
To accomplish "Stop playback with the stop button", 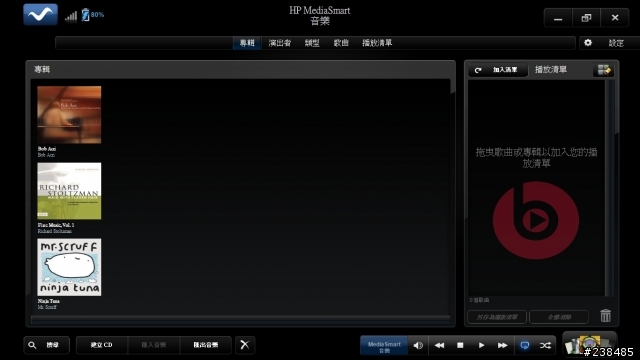I will pos(460,346).
